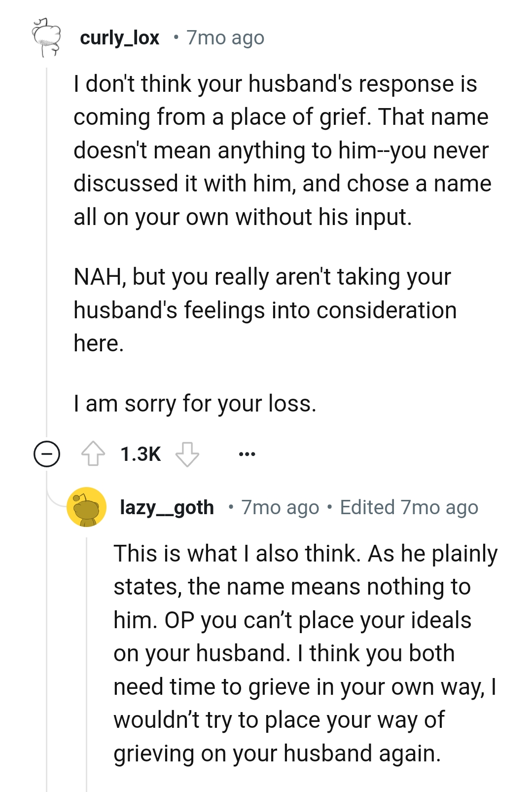Click lazy__goth's yellow avatar
Image resolution: width=532 pixels, height=792 pixels.
click(x=87, y=507)
